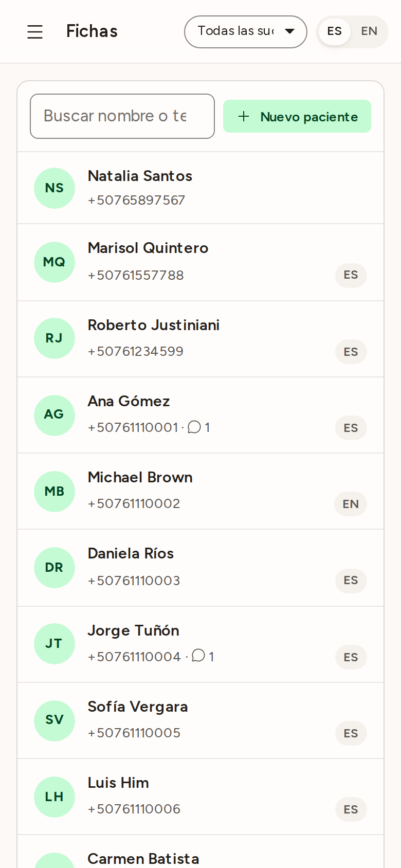Click the MB avatar for Michael Brown
Image resolution: width=401 pixels, height=868 pixels.
point(54,492)
